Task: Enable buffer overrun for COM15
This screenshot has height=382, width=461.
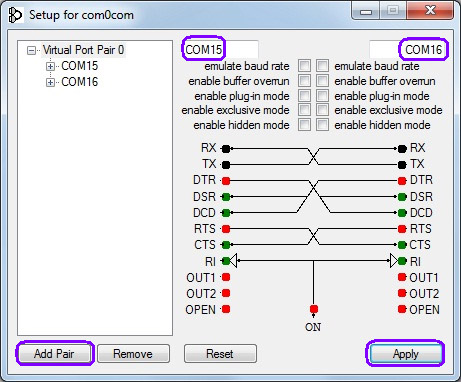Action: click(304, 81)
